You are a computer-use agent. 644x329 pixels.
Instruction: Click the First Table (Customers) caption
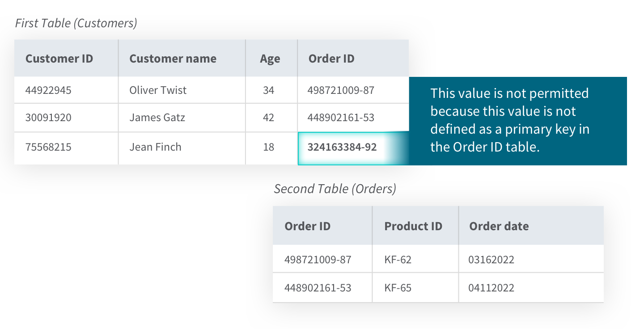(x=76, y=23)
